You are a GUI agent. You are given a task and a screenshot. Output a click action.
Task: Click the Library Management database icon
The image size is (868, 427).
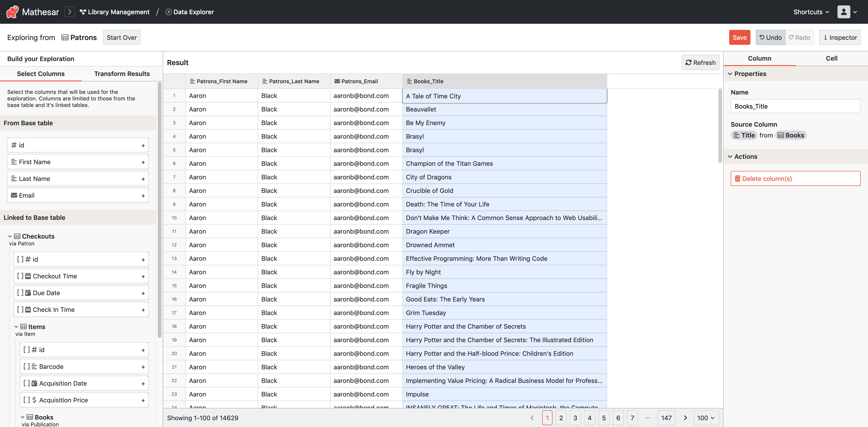coord(83,12)
